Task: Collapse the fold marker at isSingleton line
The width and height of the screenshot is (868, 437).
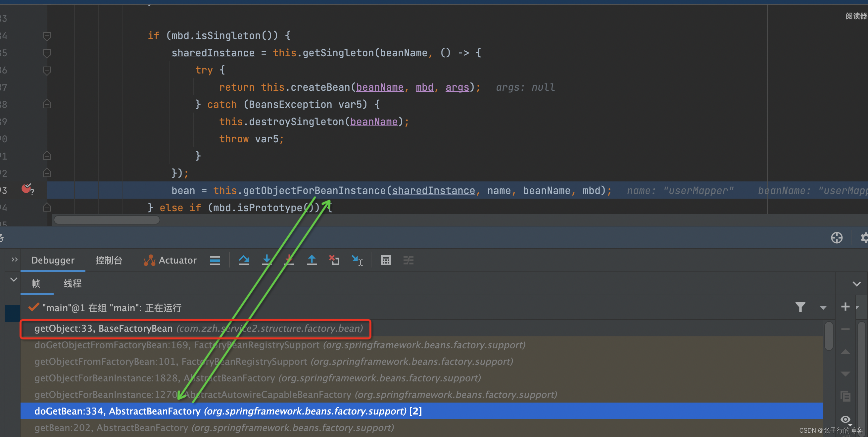Action: pos(47,35)
